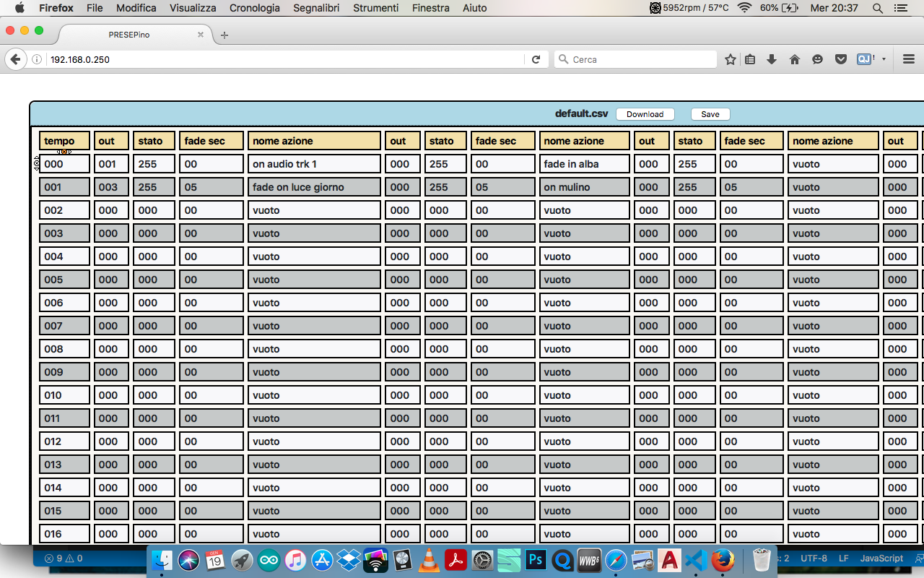This screenshot has width=924, height=578.
Task: Open the reading list clipboard icon
Action: 749,59
